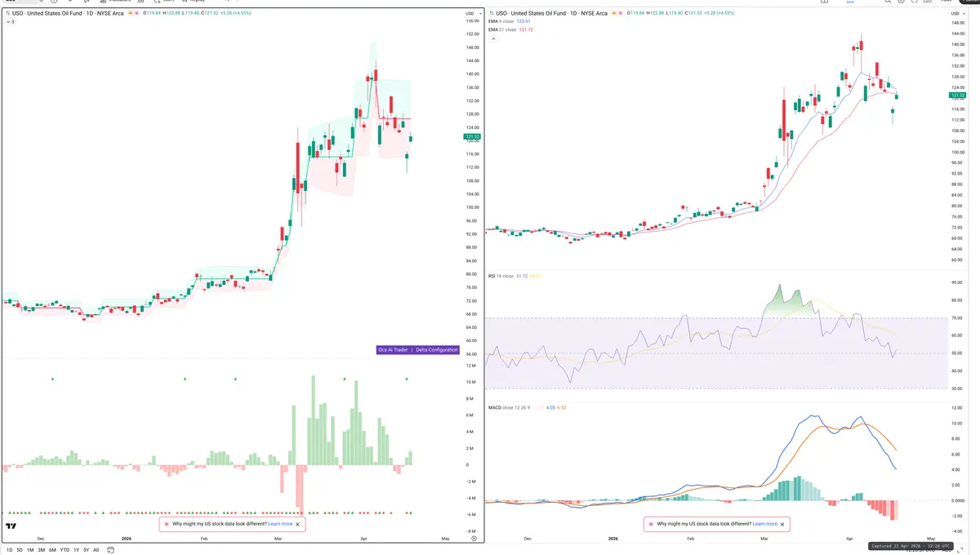The height and width of the screenshot is (555, 980).
Task: Click the 70.00 level on RSI axis
Action: tap(957, 317)
